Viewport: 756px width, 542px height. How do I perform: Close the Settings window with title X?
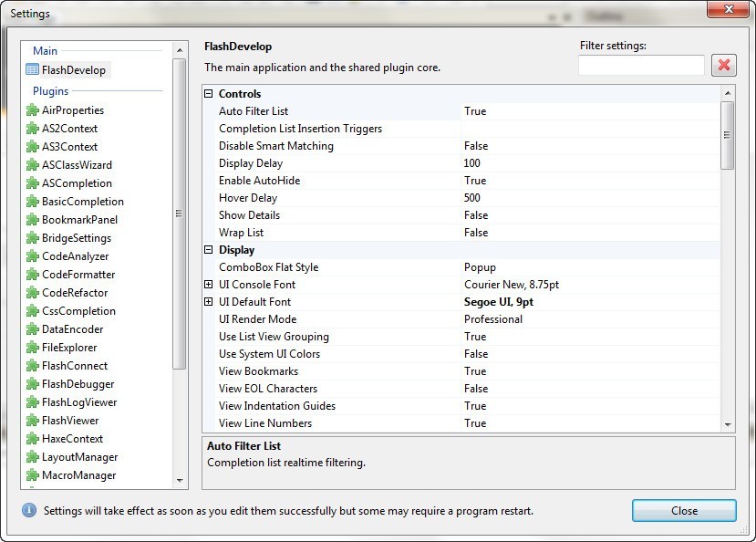(728, 9)
